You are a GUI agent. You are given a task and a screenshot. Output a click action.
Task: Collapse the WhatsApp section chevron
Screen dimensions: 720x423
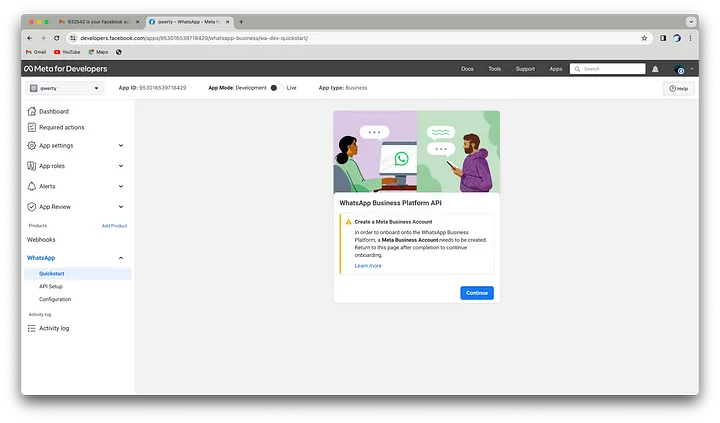[x=121, y=258]
